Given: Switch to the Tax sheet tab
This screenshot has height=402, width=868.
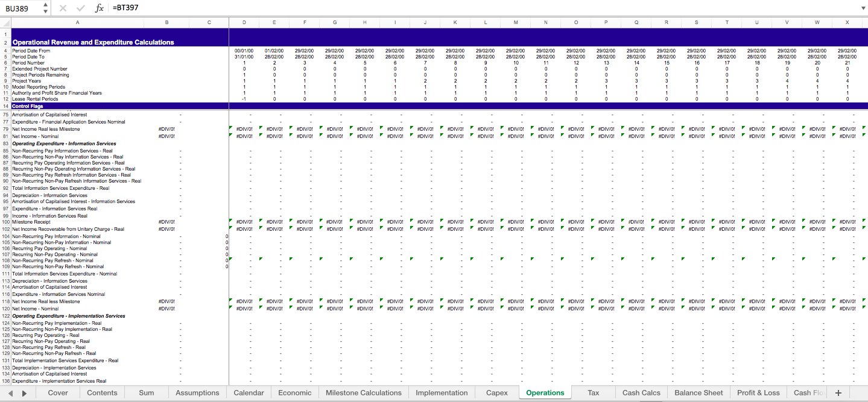Looking at the screenshot, I should click(x=594, y=392).
